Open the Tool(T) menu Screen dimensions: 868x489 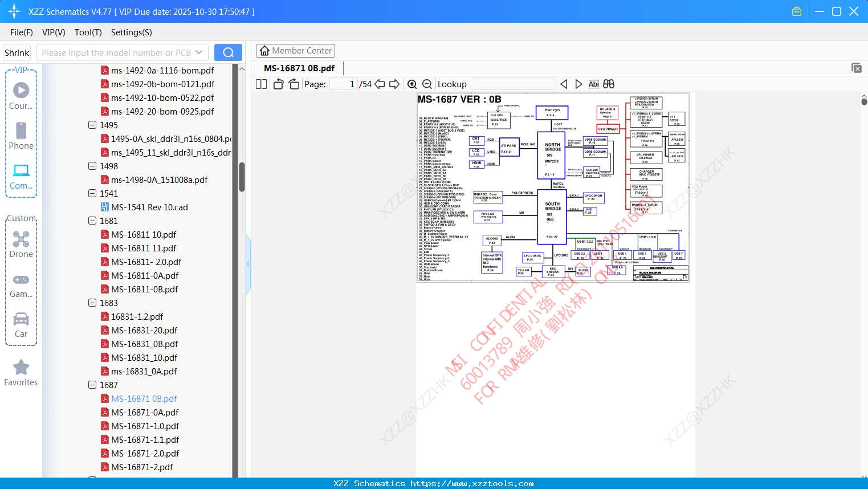[x=88, y=32]
